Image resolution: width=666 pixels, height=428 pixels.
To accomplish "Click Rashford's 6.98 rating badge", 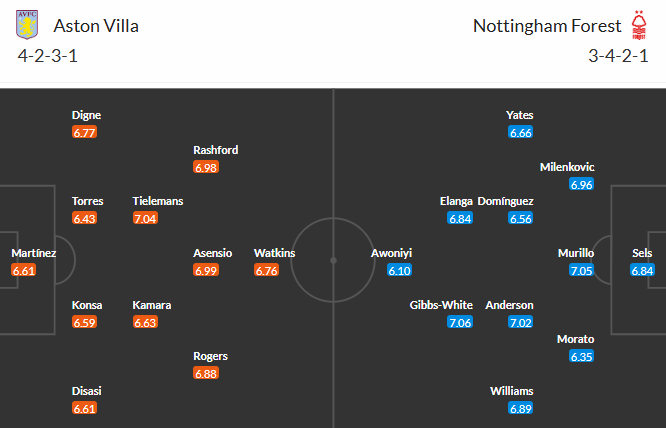I will (206, 167).
